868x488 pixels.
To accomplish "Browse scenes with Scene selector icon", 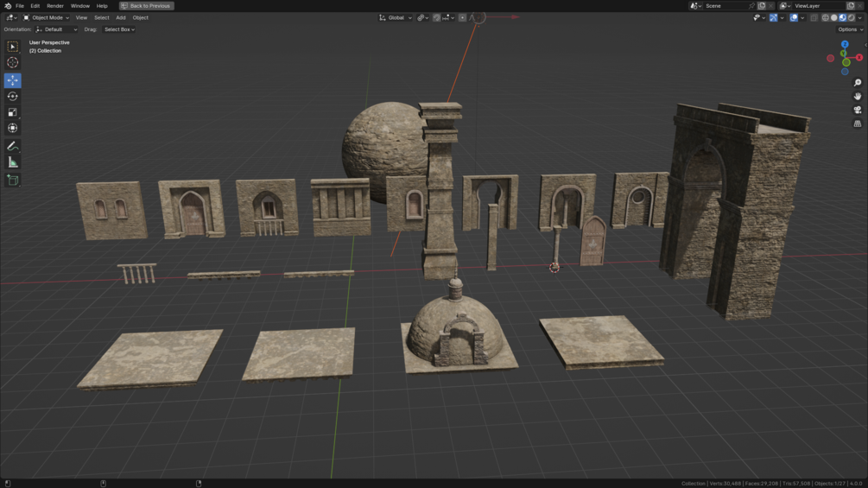I will pyautogui.click(x=695, y=5).
